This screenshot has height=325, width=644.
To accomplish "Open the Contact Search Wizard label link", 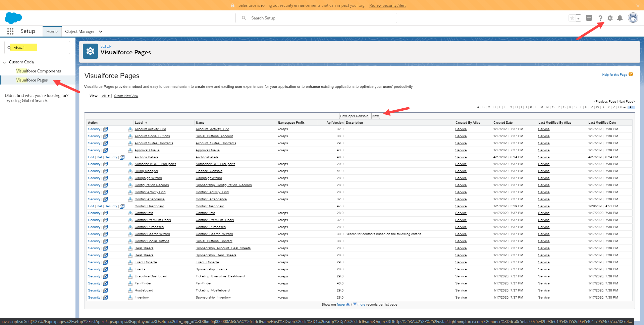I will coord(152,234).
